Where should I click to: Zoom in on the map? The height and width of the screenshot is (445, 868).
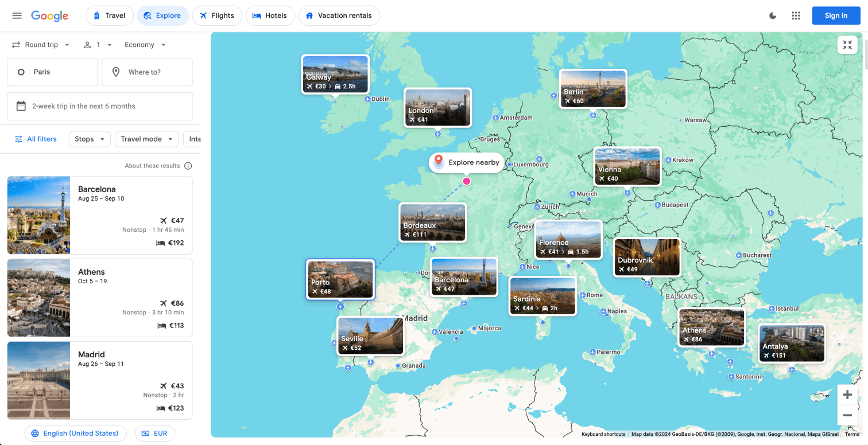(847, 395)
